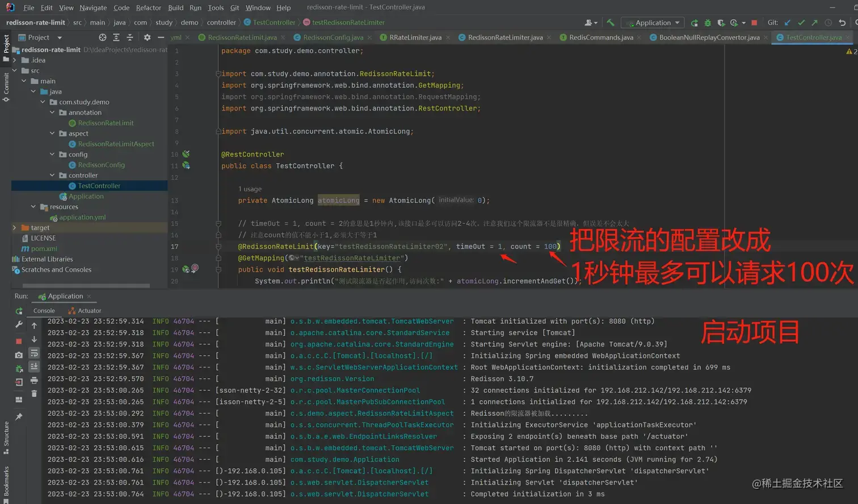Take thread dump with camera icon
This screenshot has height=504, width=858.
pyautogui.click(x=19, y=355)
